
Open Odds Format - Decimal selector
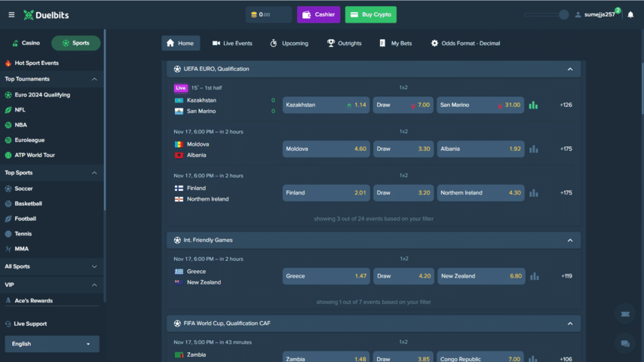tap(465, 43)
